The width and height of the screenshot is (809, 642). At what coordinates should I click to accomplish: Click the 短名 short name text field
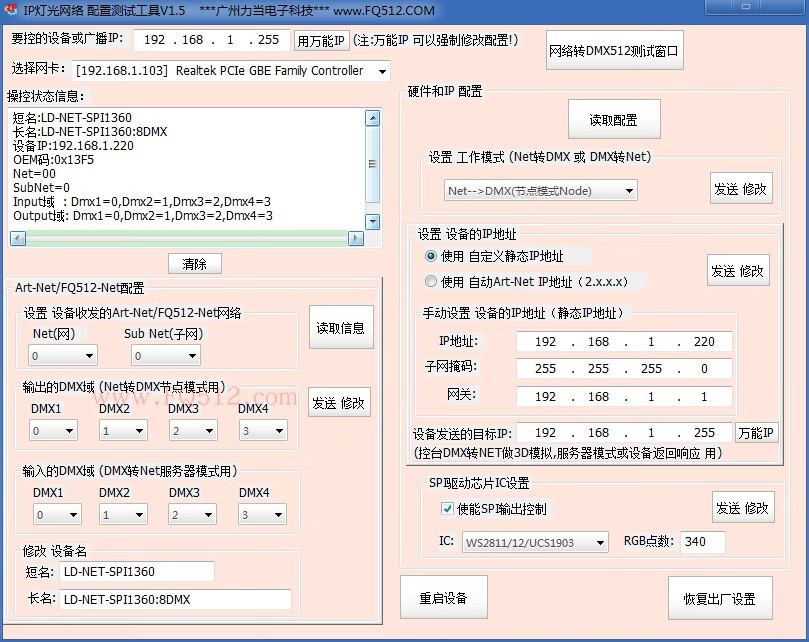135,572
